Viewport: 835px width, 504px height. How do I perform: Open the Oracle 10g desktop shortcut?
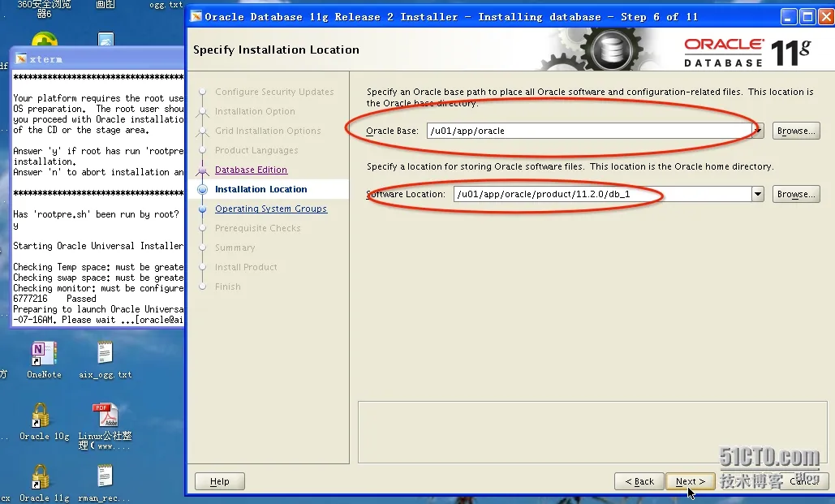pos(44,422)
